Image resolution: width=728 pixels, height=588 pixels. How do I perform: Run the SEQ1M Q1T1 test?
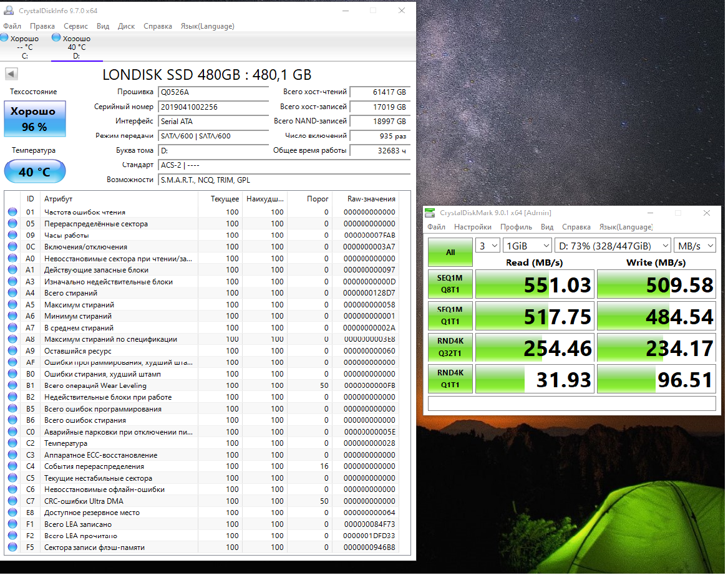point(450,315)
